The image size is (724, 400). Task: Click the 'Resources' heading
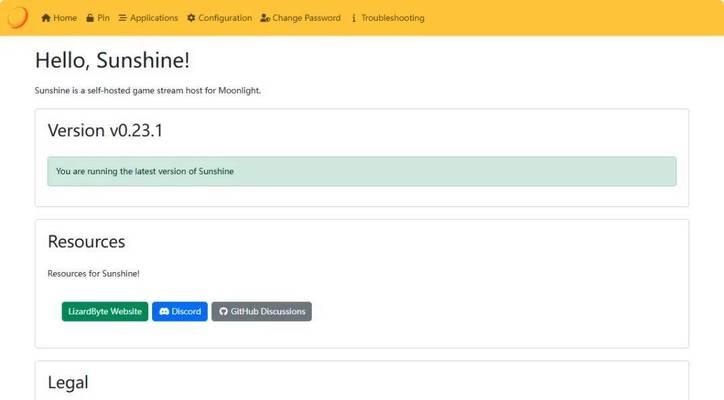click(86, 242)
